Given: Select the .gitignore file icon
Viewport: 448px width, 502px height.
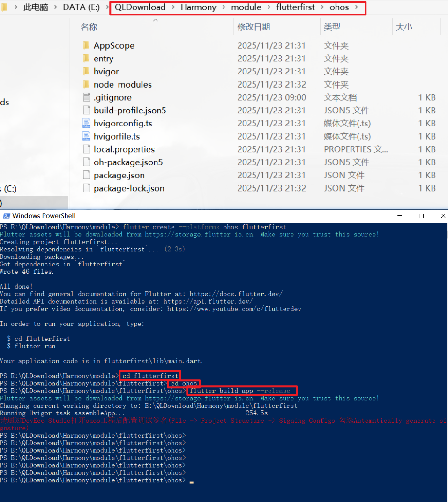Looking at the screenshot, I should 86,97.
